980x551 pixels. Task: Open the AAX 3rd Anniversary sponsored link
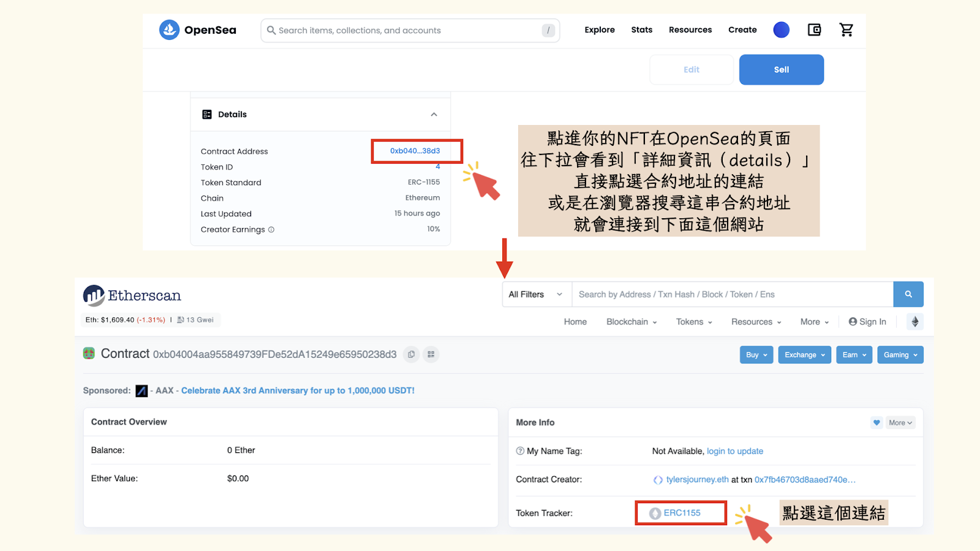coord(298,391)
